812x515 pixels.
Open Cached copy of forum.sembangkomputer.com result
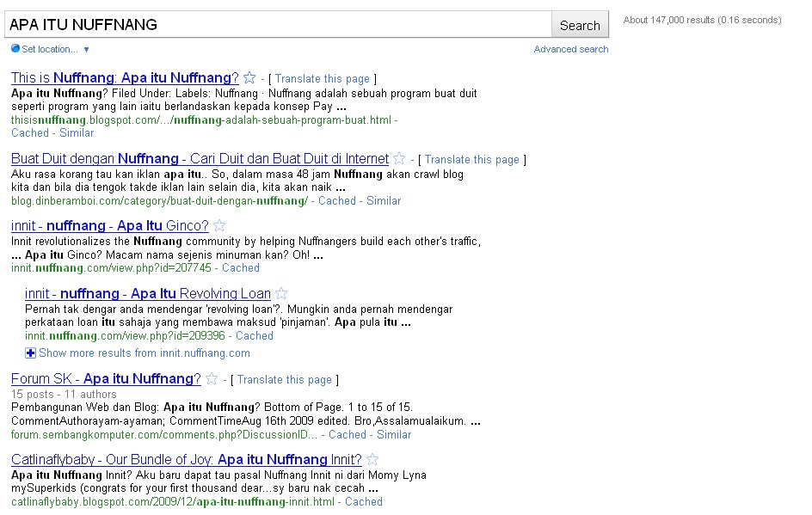347,435
